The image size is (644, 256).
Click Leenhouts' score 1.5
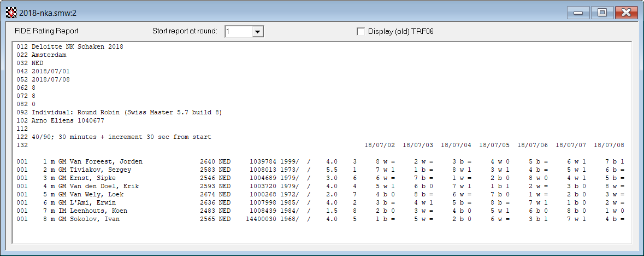(x=332, y=211)
